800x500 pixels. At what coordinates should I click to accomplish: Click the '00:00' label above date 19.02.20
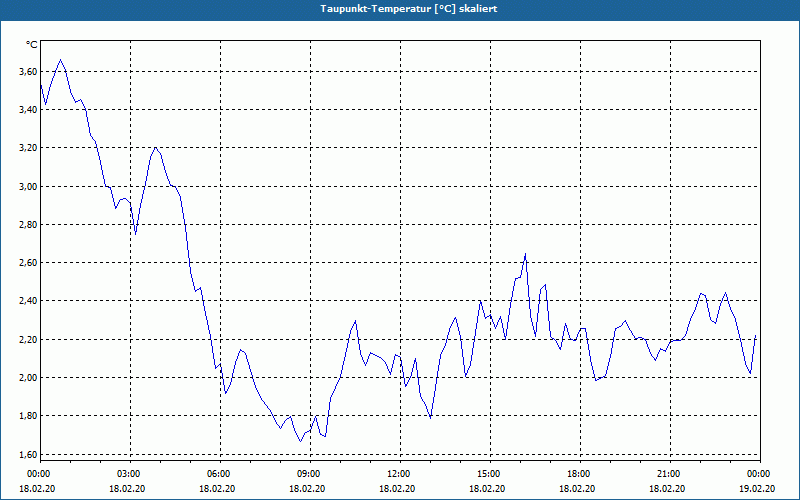pyautogui.click(x=758, y=474)
